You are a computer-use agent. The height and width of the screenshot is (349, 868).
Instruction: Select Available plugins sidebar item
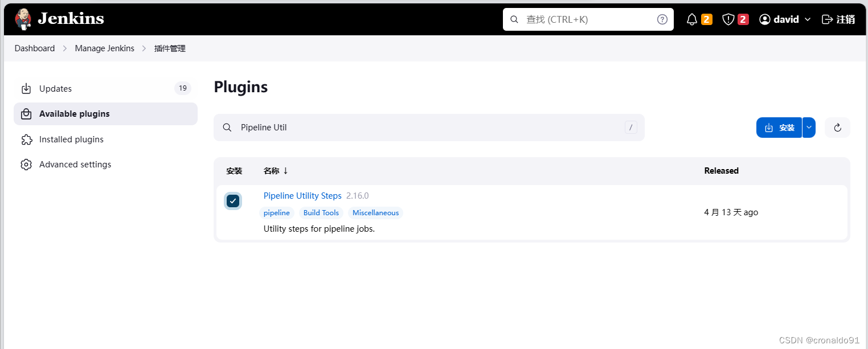click(105, 114)
